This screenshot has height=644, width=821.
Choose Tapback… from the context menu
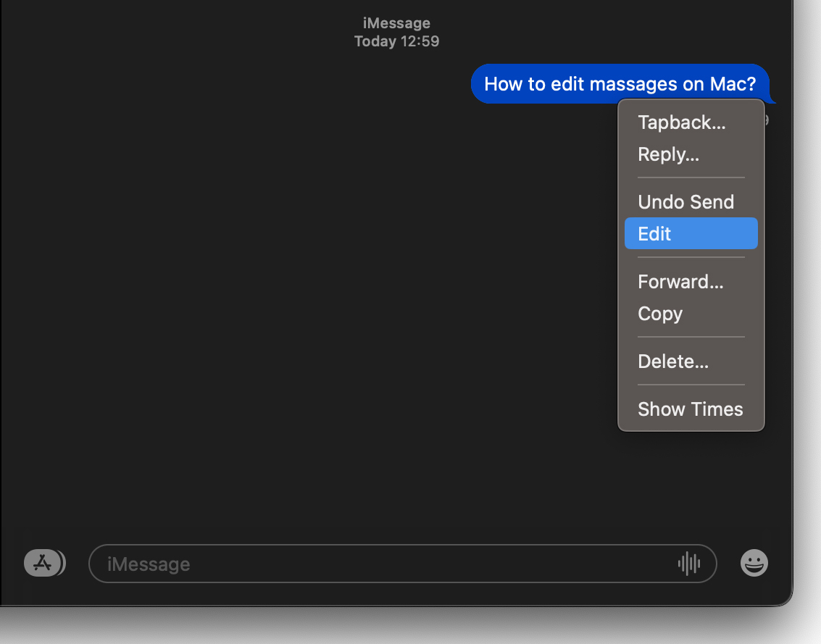681,122
